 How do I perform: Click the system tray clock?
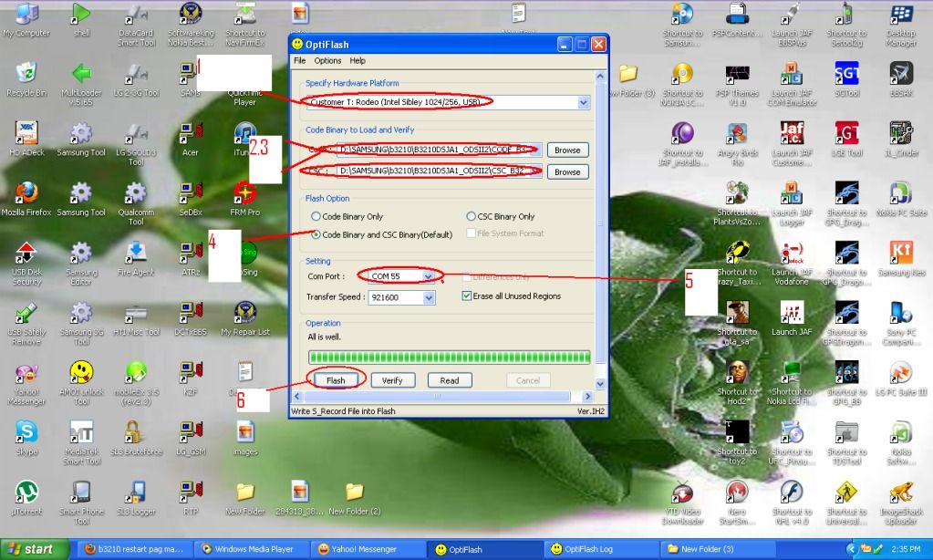coord(907,549)
